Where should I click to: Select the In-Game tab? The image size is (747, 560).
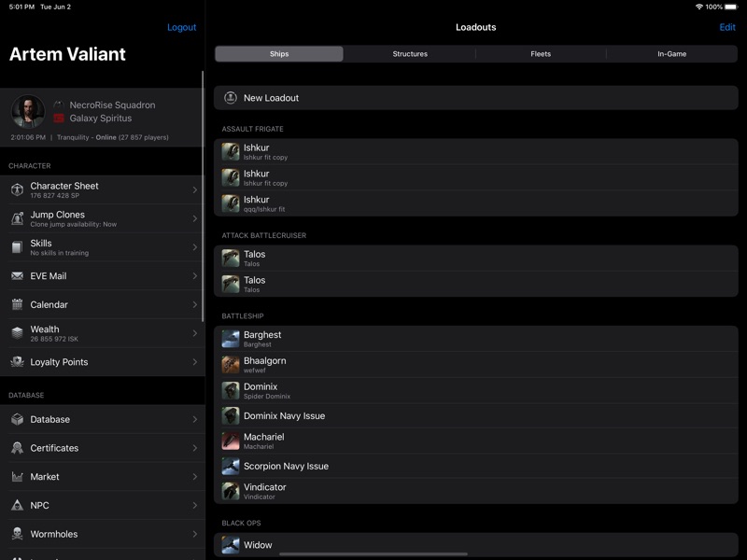[670, 54]
